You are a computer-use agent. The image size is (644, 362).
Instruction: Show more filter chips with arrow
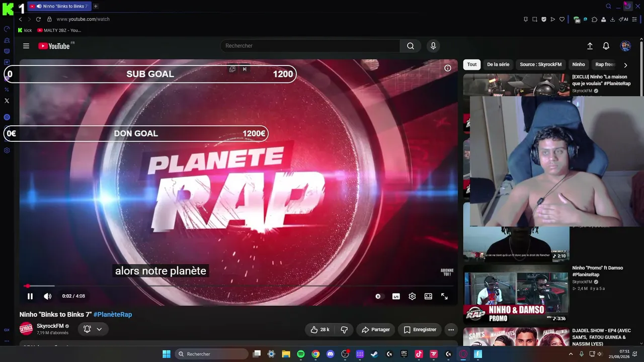625,65
